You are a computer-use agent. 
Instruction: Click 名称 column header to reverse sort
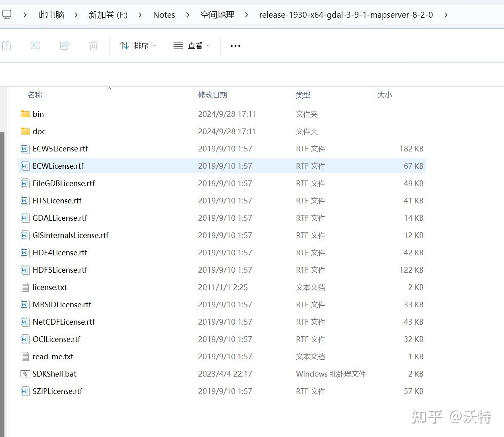[x=35, y=95]
